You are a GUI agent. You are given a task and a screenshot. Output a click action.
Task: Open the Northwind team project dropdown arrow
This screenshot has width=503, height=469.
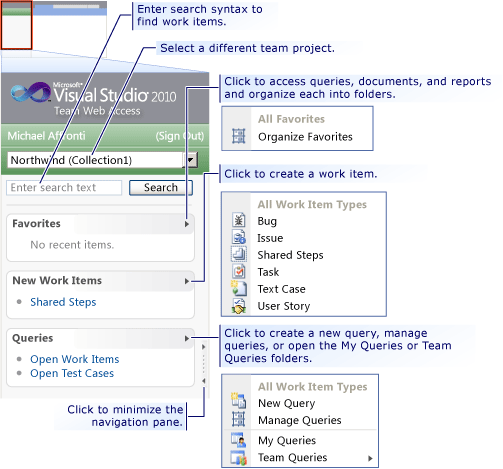[x=190, y=160]
